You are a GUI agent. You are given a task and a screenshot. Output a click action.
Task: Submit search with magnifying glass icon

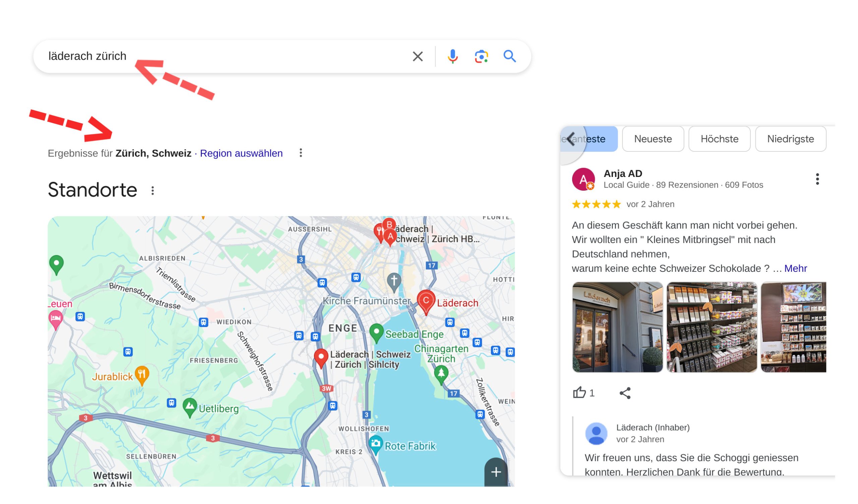[x=509, y=56]
